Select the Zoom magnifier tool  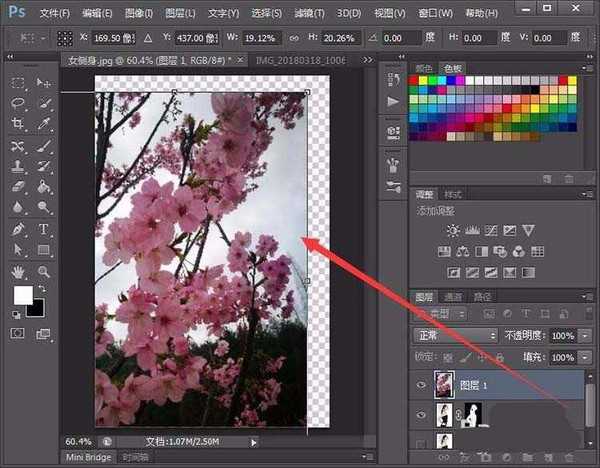[x=43, y=271]
